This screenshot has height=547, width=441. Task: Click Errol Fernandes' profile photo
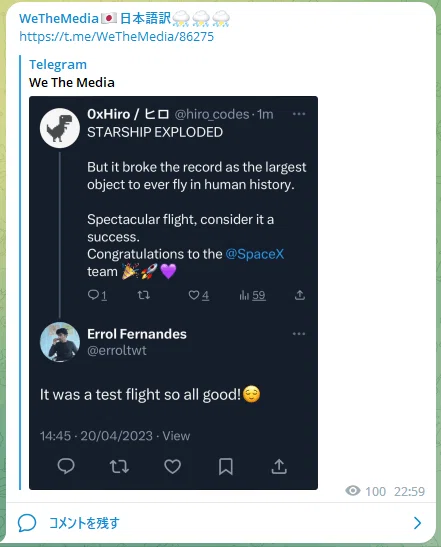60,342
